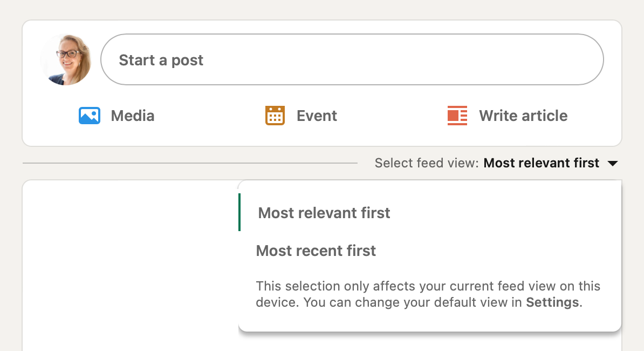Click blank space between Media and Event

[209, 116]
